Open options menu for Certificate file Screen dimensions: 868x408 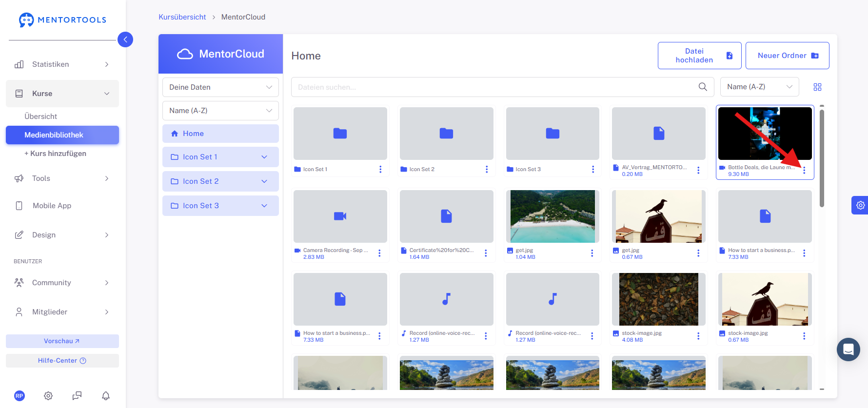pyautogui.click(x=486, y=253)
